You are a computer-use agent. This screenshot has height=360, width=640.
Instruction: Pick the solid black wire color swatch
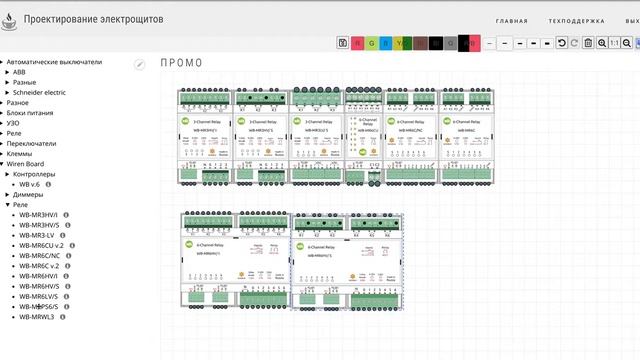(436, 43)
